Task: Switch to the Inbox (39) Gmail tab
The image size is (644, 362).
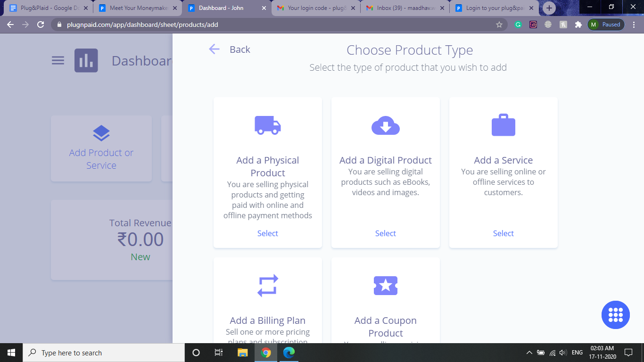Action: tap(405, 8)
